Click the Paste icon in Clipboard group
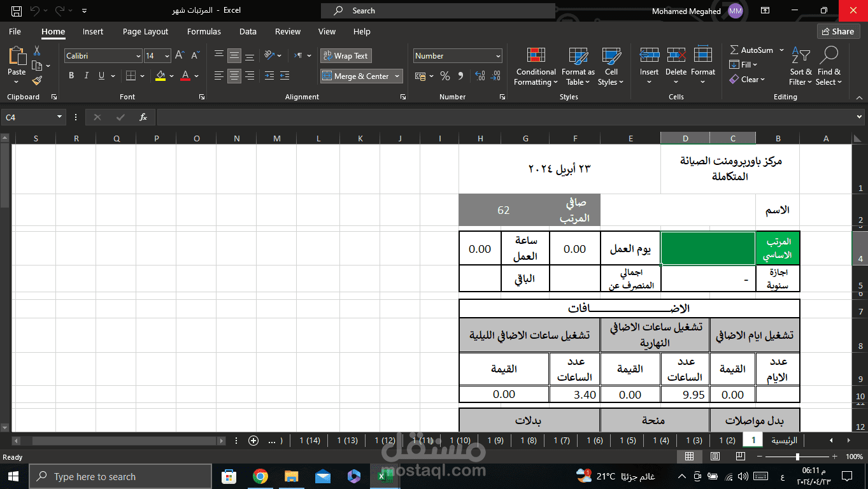This screenshot has width=868, height=489. pos(17,56)
